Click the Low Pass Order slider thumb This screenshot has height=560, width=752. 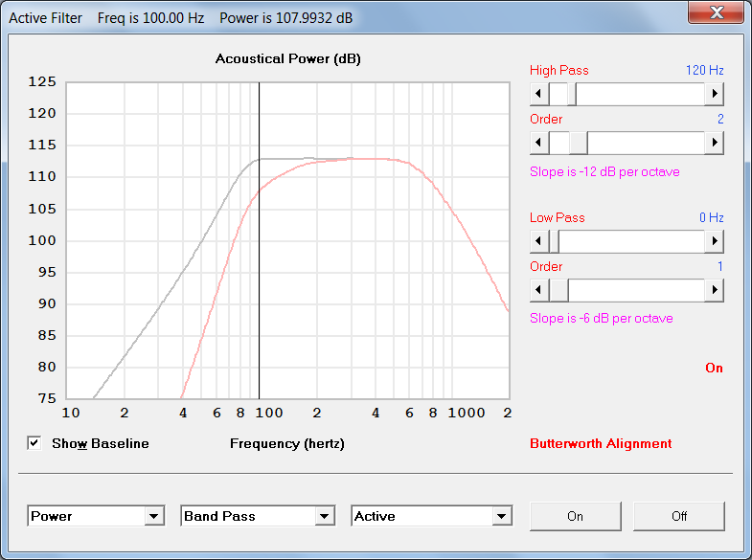[x=558, y=290]
